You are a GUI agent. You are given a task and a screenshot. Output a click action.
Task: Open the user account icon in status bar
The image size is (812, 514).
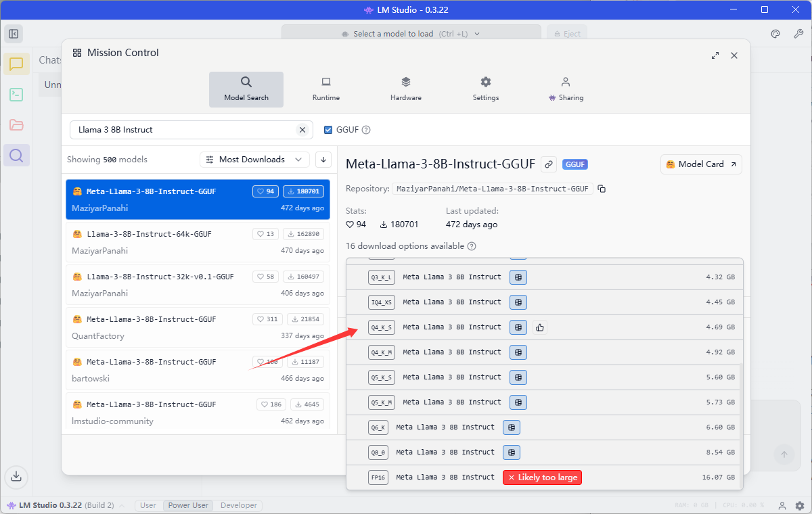(782, 506)
